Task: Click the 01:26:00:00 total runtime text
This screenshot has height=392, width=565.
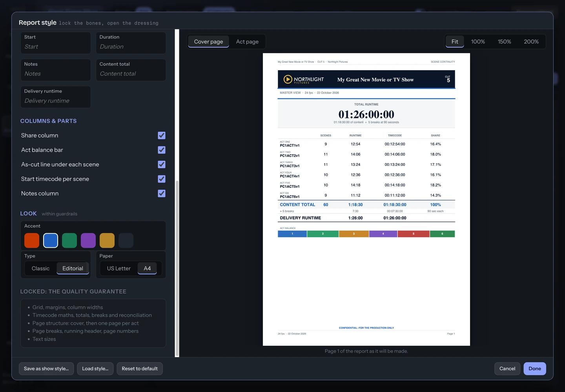Action: coord(366,114)
